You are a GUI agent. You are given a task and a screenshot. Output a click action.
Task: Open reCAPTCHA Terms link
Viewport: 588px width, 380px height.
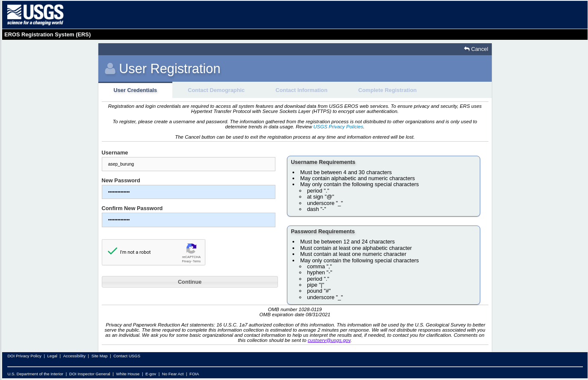click(197, 261)
